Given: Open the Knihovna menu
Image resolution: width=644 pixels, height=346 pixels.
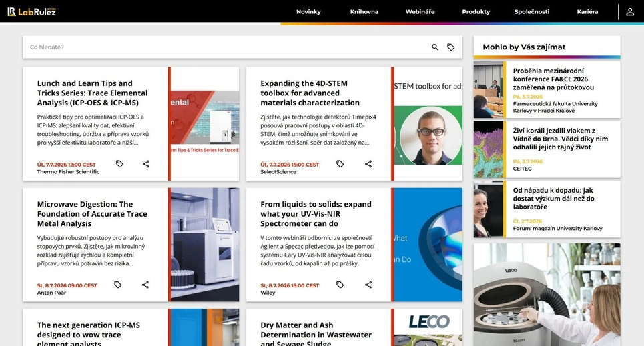Looking at the screenshot, I should (x=364, y=11).
